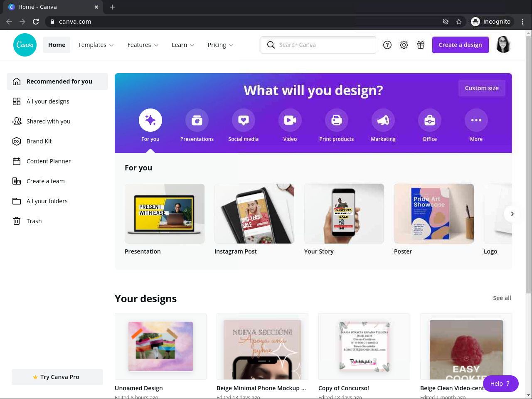Pick the Print products printer icon
Viewport: 532px width, 399px height.
click(x=337, y=120)
